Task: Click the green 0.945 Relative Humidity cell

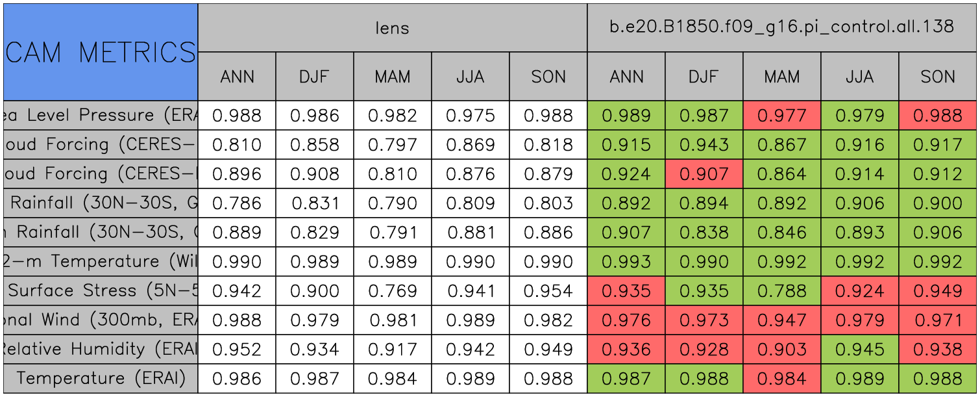Action: coord(859,350)
